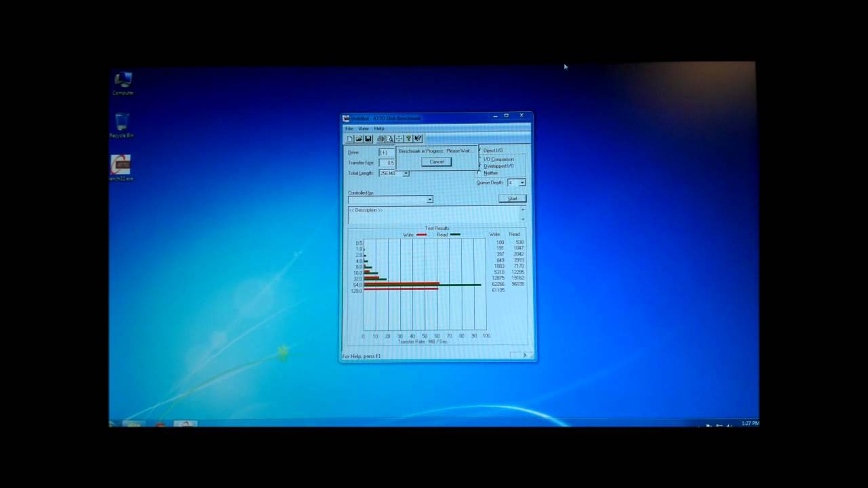The width and height of the screenshot is (868, 488).
Task: Click the Controlled by label
Action: (x=361, y=192)
